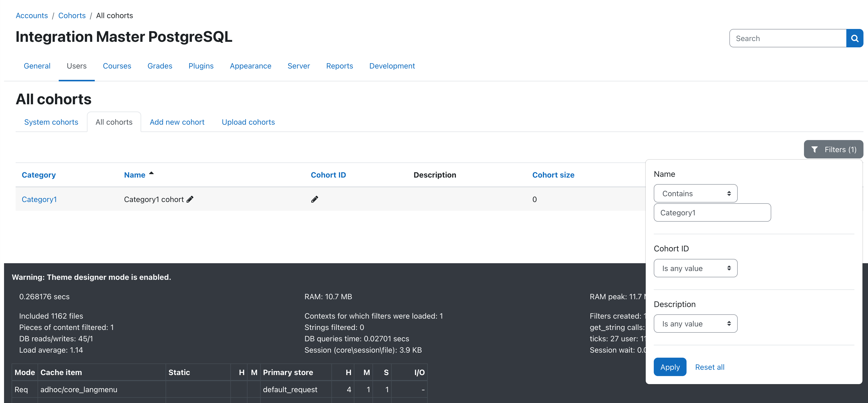Click the default_request primary store cell
This screenshot has width=868, height=403.
296,390
